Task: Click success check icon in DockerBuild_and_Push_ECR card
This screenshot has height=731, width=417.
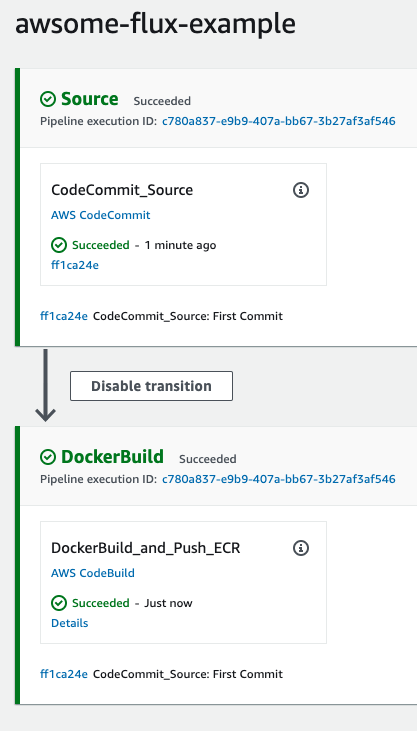Action: (x=59, y=603)
